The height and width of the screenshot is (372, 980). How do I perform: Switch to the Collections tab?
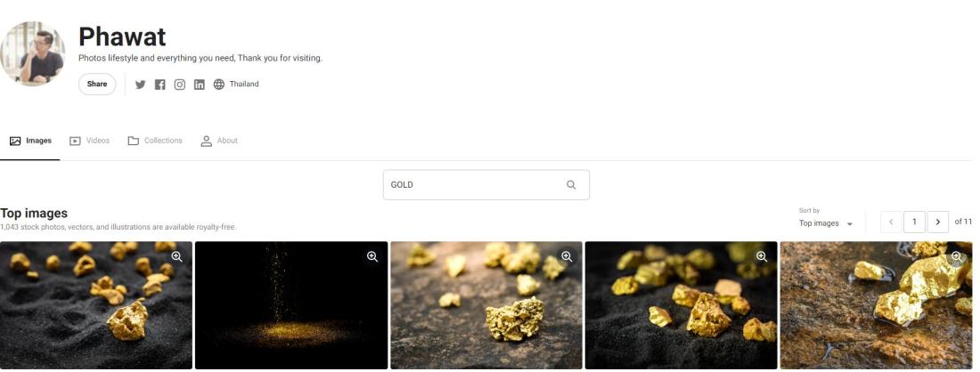155,142
